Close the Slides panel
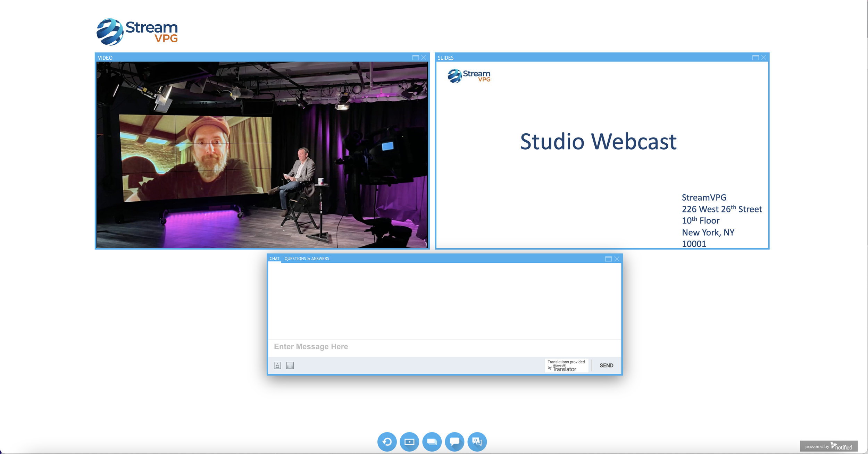Image resolution: width=868 pixels, height=454 pixels. [x=763, y=58]
